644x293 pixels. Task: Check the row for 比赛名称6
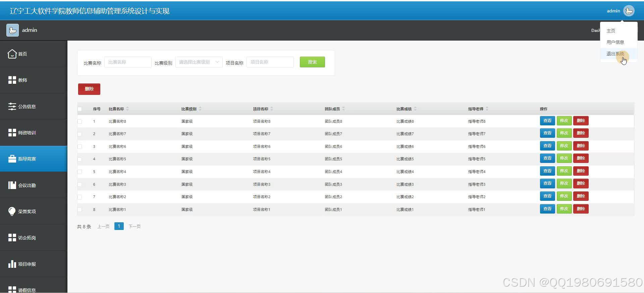tap(80, 146)
